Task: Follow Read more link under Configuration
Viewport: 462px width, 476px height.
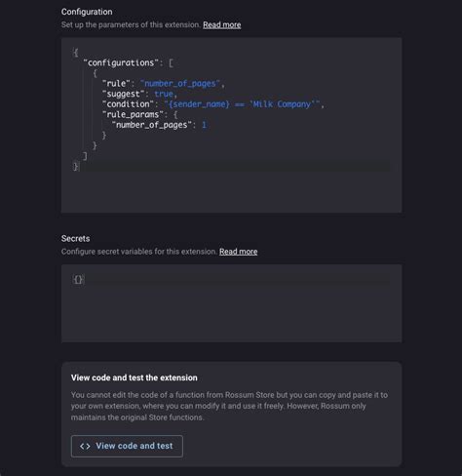Action: tap(222, 24)
